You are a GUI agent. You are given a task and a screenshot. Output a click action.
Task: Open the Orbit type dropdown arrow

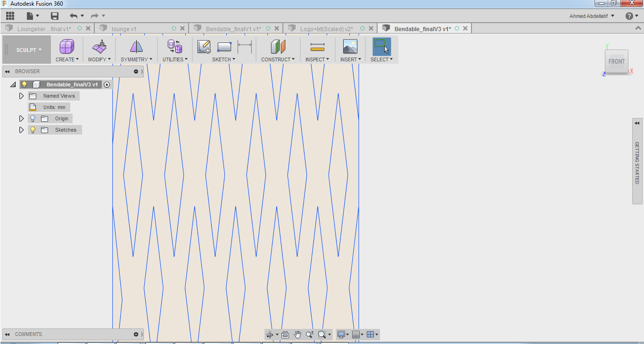[x=277, y=335]
